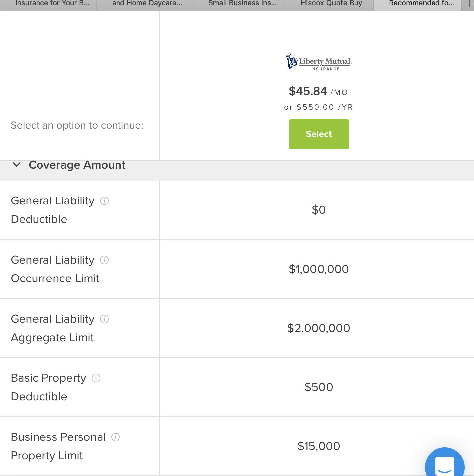Image resolution: width=474 pixels, height=476 pixels.
Task: Click info icon beside General Liability Aggregate Limit
Action: (x=104, y=319)
